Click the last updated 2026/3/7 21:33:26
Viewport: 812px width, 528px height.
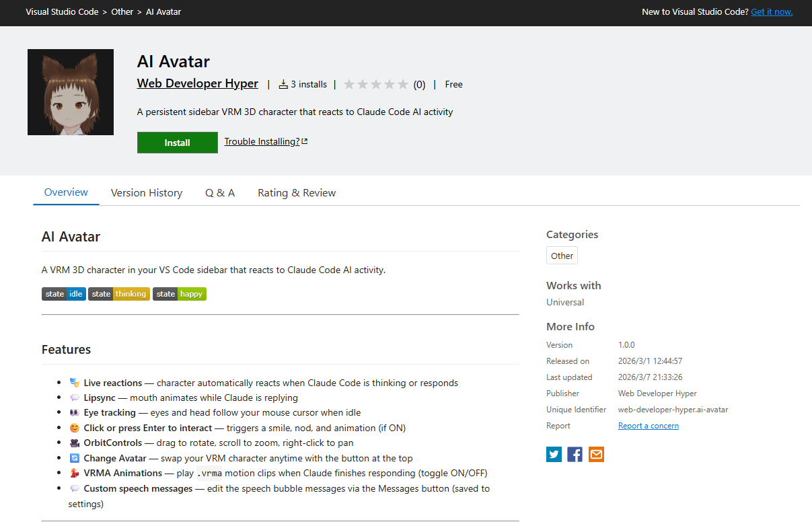coord(651,377)
